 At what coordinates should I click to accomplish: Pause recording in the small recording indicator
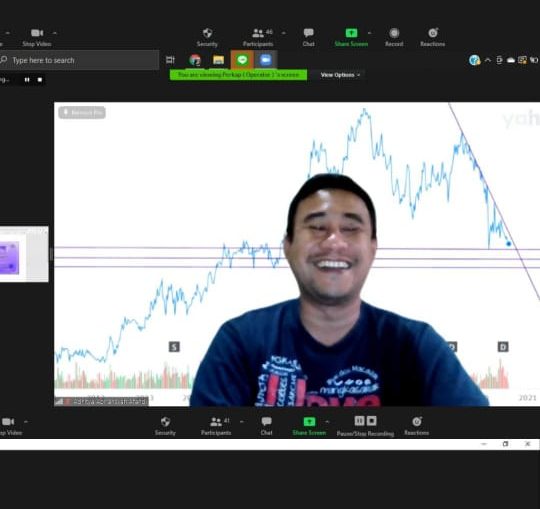tap(27, 80)
